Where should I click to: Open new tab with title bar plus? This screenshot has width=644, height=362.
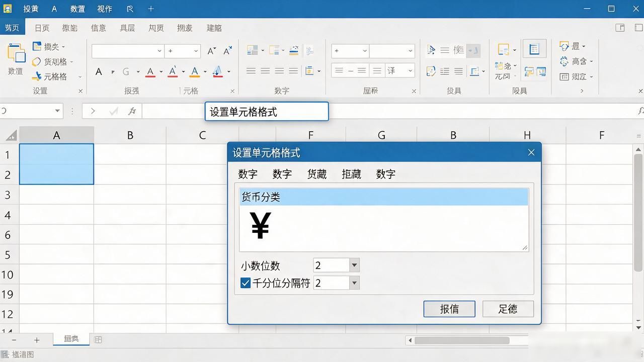151,9
